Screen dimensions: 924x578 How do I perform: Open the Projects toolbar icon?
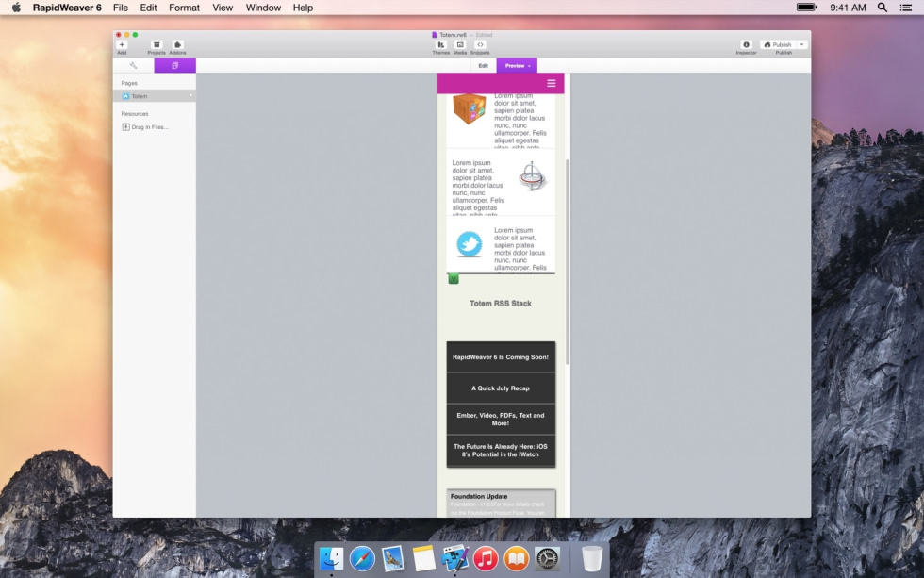(157, 44)
